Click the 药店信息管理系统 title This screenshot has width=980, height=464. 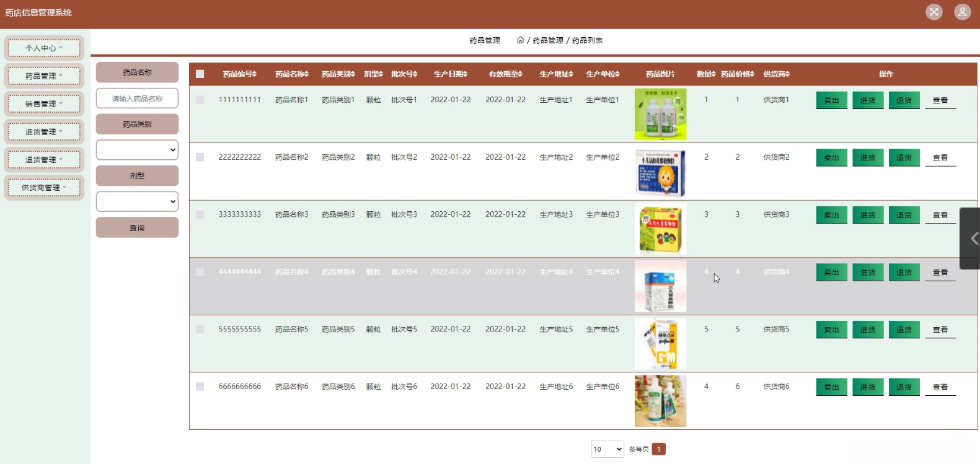[x=38, y=12]
